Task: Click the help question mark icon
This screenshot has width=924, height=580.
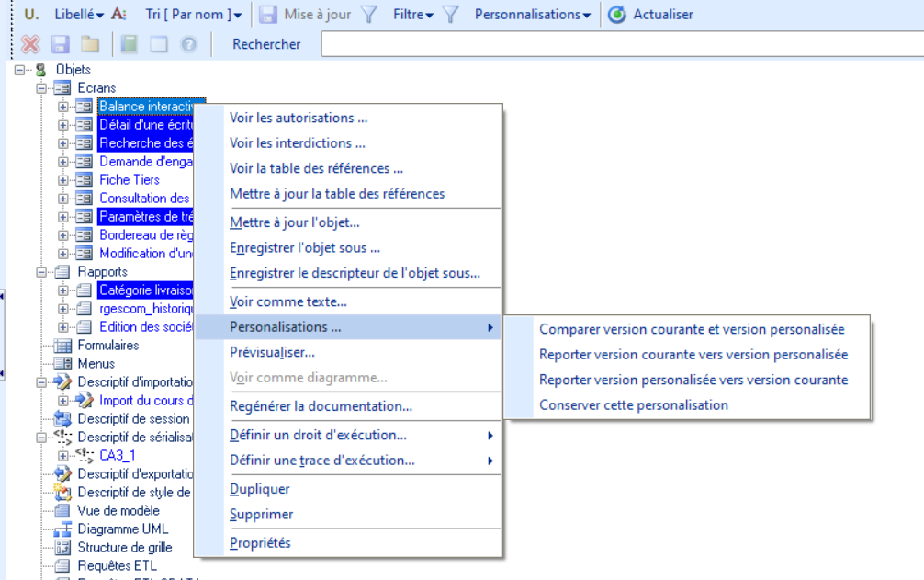Action: [x=188, y=44]
